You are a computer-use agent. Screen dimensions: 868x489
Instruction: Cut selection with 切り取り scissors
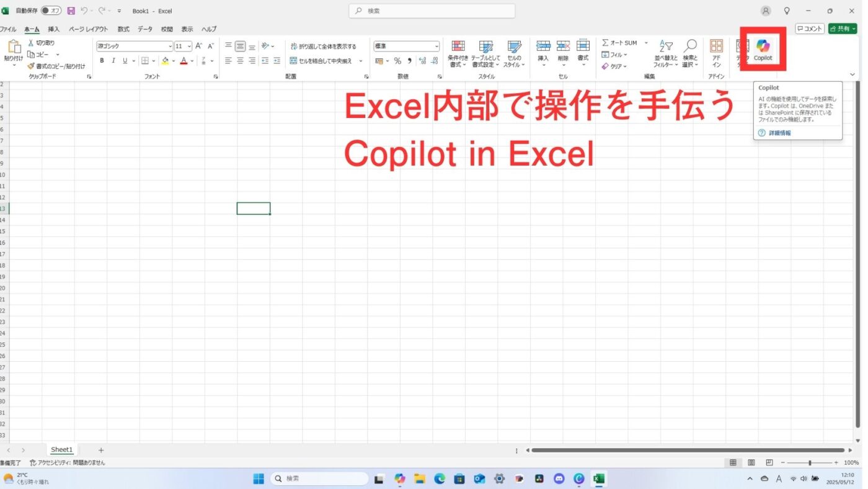[x=41, y=43]
